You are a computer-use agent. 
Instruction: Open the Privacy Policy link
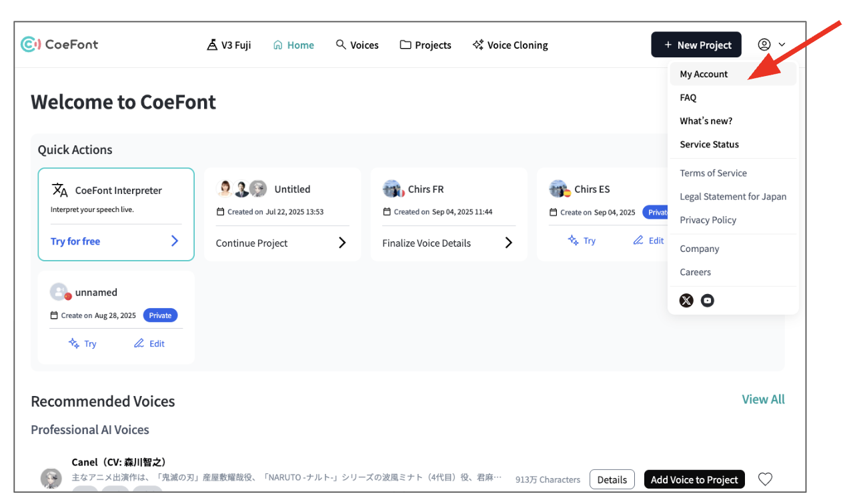click(x=708, y=220)
